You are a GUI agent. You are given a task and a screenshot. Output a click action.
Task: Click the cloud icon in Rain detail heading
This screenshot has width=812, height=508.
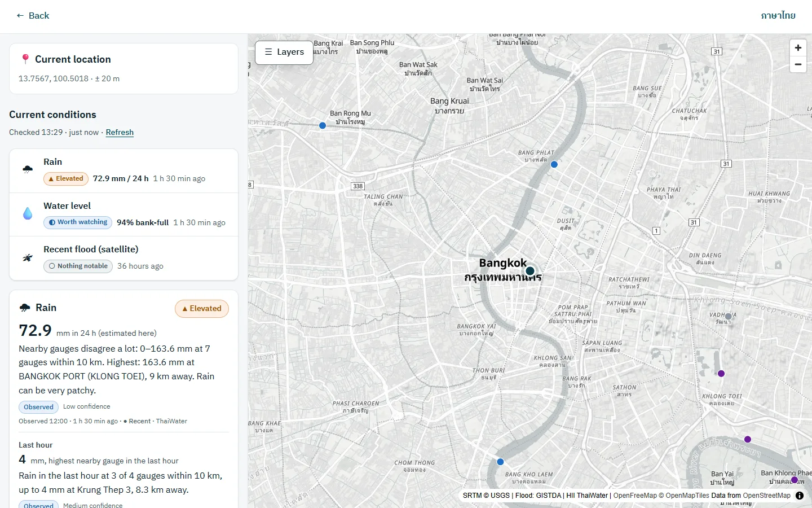pos(25,308)
